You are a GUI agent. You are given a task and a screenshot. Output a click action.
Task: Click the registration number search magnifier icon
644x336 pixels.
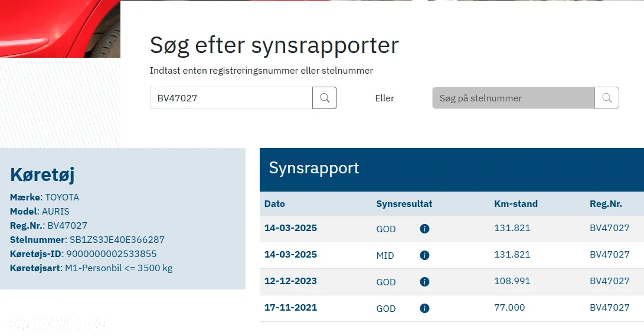click(x=325, y=98)
